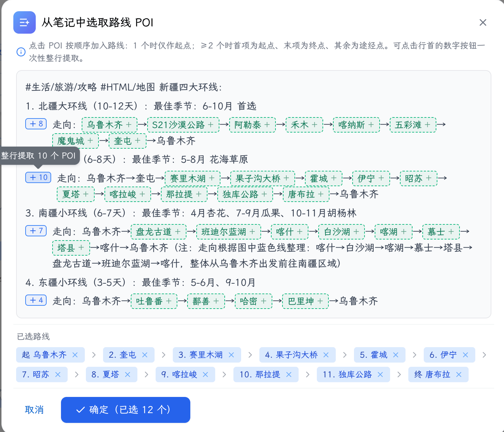
Task: Confirm the 12 selected POIs
Action: 125,410
